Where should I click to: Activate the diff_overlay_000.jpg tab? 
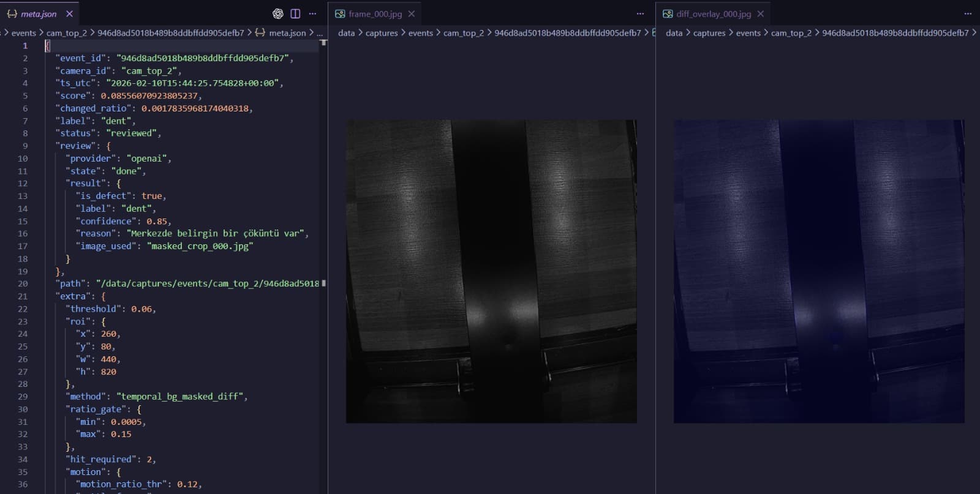(x=713, y=13)
